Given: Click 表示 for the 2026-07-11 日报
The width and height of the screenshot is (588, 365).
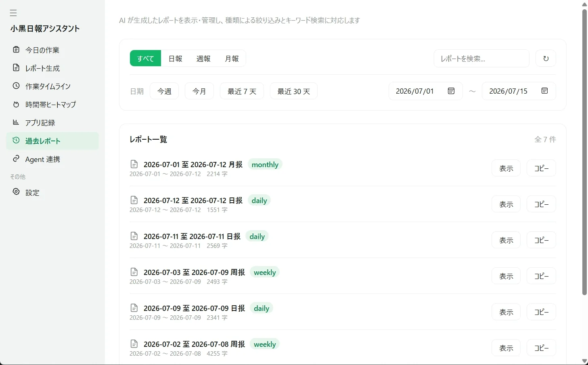Looking at the screenshot, I should point(506,240).
